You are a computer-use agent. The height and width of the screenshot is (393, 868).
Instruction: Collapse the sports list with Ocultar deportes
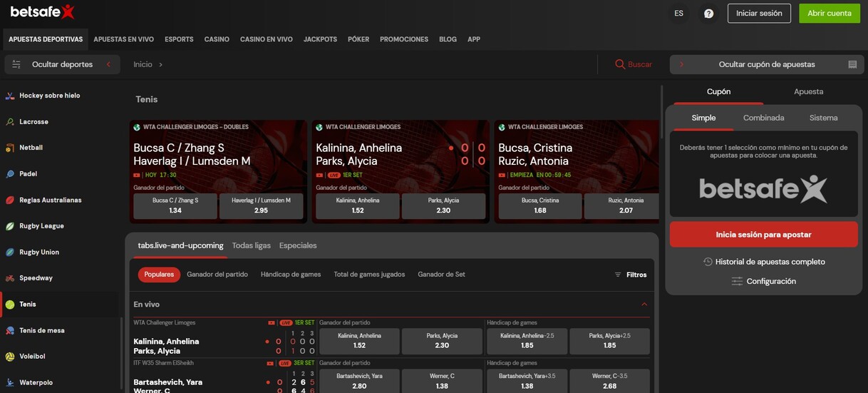point(62,64)
